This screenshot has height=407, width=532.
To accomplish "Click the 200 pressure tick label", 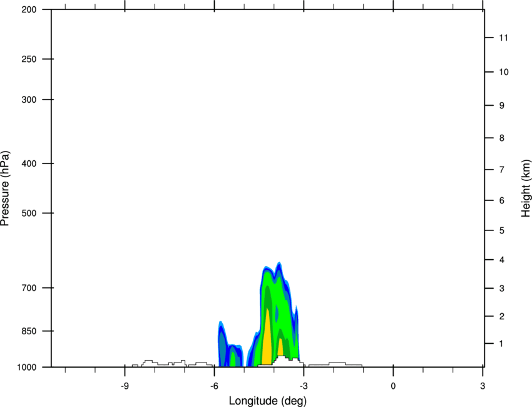I will tap(29, 9).
